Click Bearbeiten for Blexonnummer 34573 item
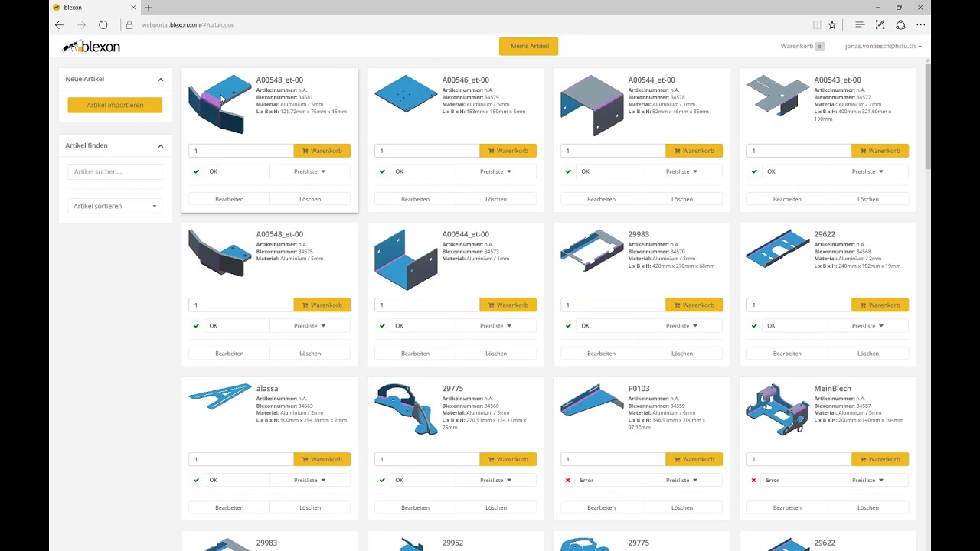980x551 pixels. (x=415, y=354)
